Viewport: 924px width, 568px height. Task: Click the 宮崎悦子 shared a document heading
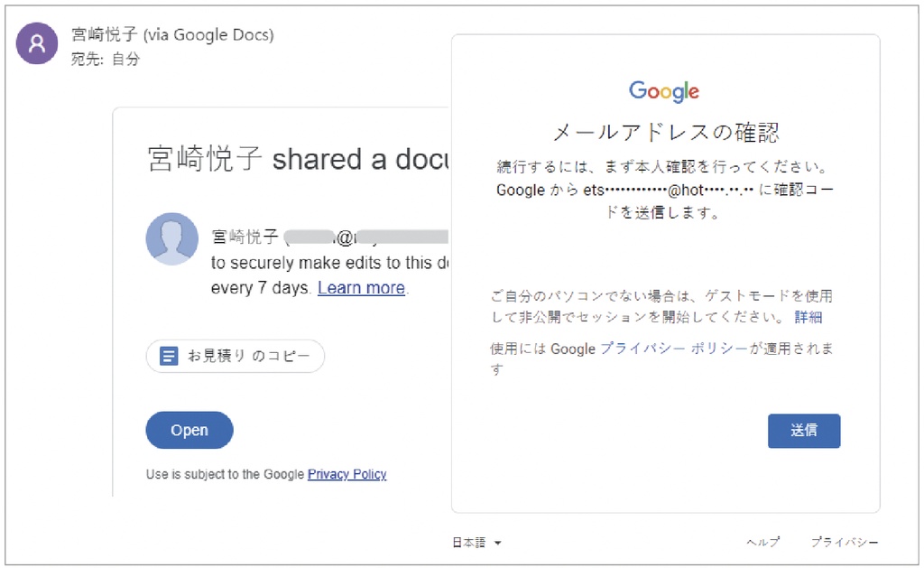pos(298,159)
